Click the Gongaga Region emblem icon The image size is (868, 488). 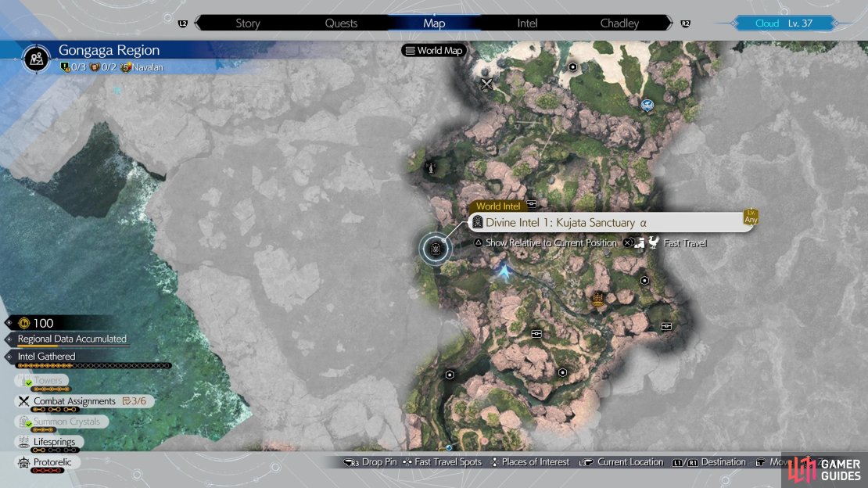coord(37,58)
